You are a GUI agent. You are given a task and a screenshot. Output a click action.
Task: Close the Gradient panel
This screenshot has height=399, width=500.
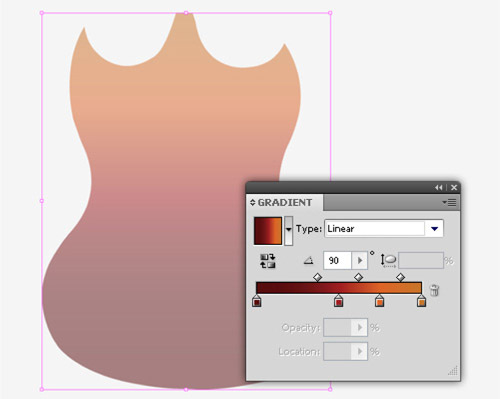coord(454,188)
